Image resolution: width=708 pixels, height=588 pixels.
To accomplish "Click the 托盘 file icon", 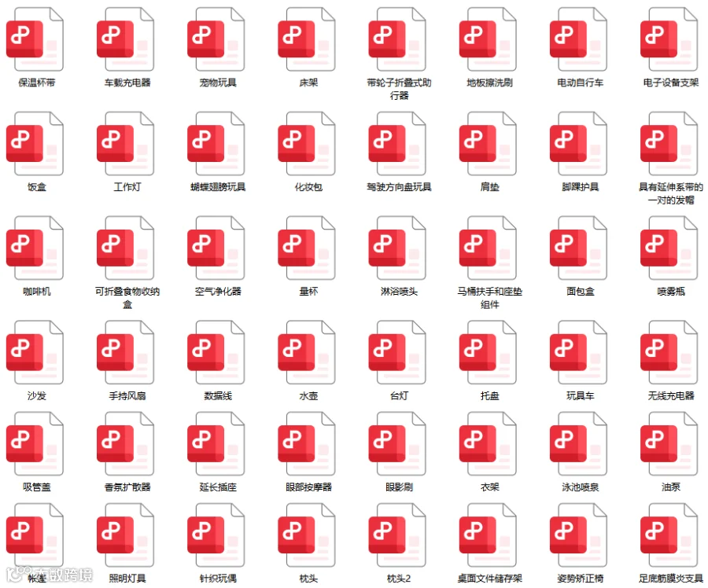I will pyautogui.click(x=488, y=352).
